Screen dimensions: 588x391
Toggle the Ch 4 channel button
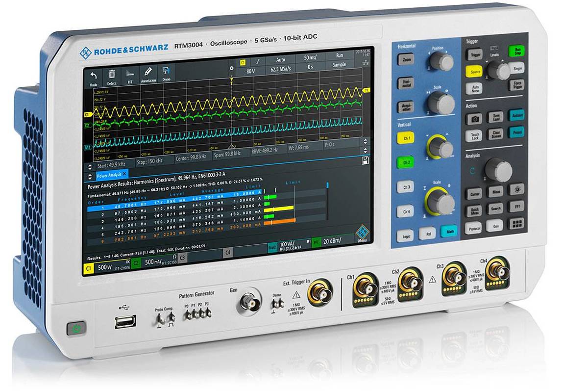pos(405,211)
